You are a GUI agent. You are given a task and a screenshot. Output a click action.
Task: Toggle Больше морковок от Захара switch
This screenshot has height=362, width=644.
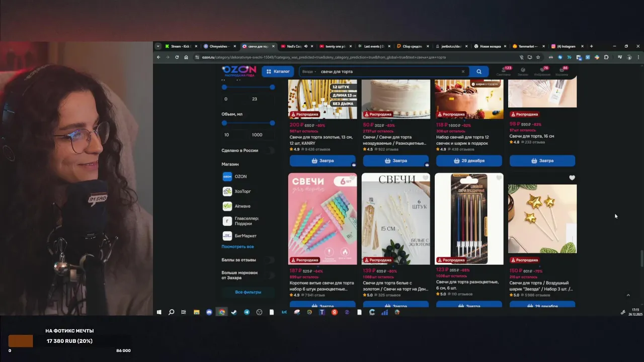(x=271, y=275)
